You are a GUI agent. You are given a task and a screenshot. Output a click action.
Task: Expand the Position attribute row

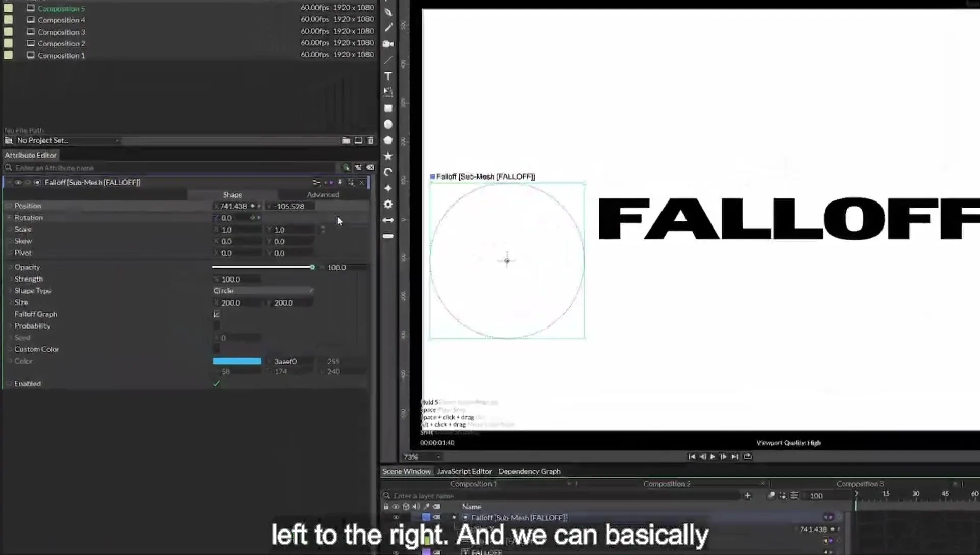click(9, 206)
